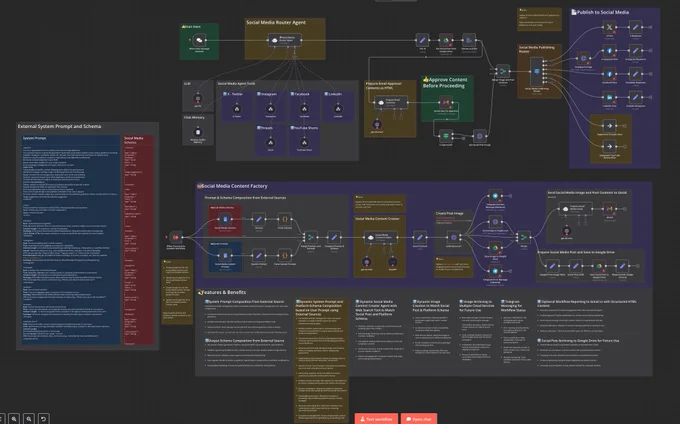
Task: Select the Save Image to imgbb.com node
Action: (x=495, y=222)
